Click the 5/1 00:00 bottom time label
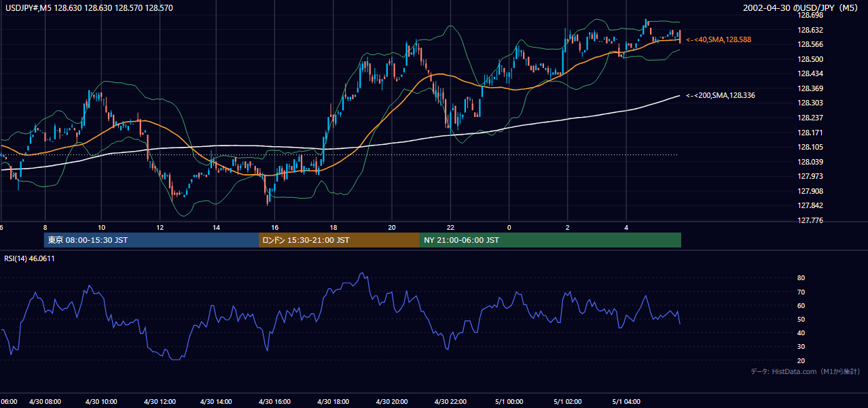The height and width of the screenshot is (408, 868). 509,401
